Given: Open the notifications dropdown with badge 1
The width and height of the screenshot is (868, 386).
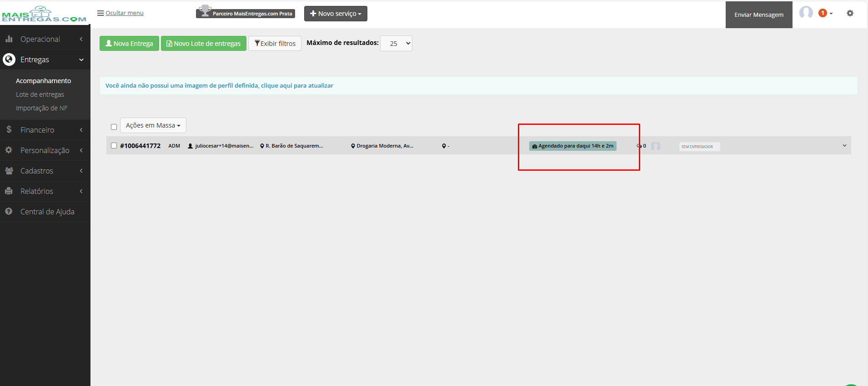Looking at the screenshot, I should (x=826, y=13).
